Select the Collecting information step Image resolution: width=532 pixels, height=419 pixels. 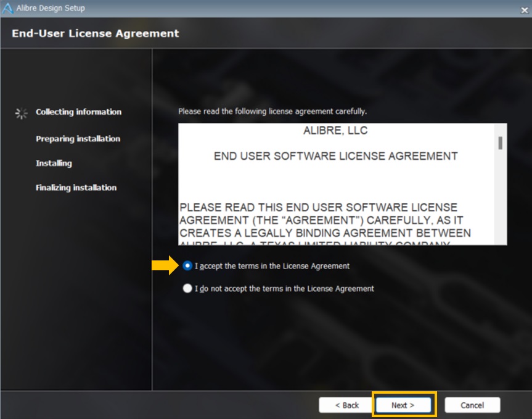78,112
